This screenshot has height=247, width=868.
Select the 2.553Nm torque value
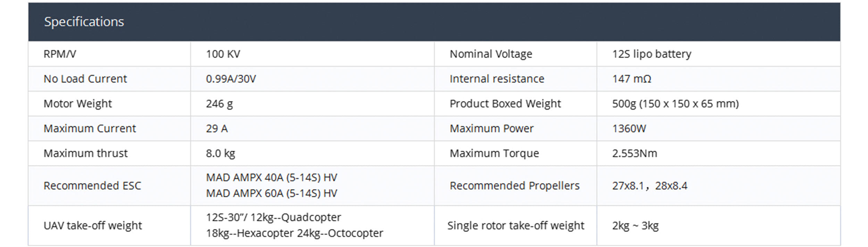pos(634,153)
